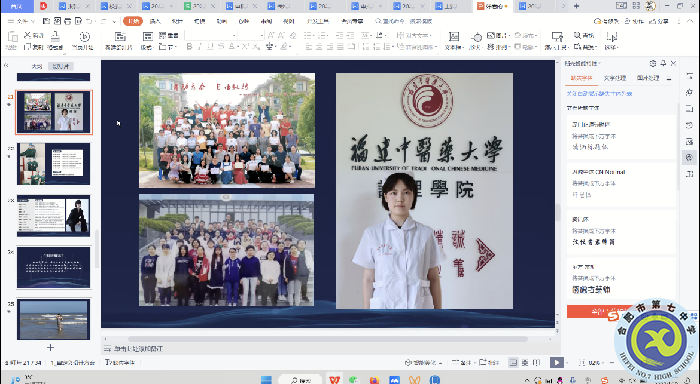Image resolution: width=700 pixels, height=384 pixels.
Task: Collapse the ribbon with the chevron
Action: pyautogui.click(x=689, y=21)
